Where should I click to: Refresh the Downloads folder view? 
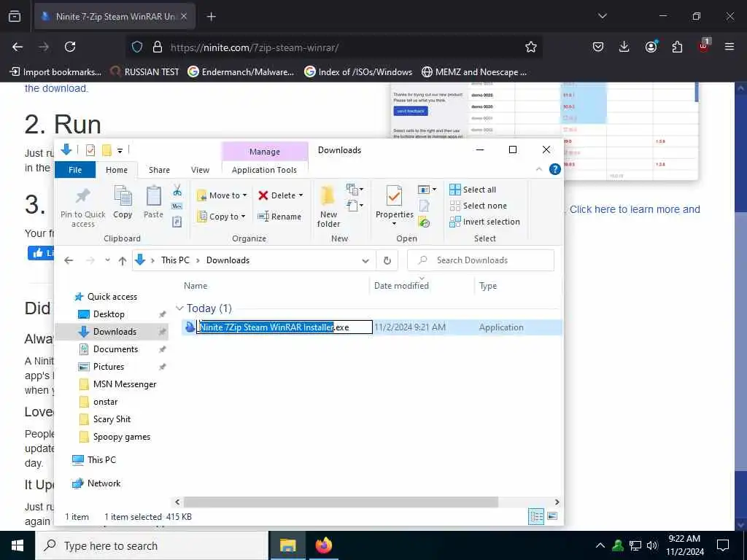(x=387, y=260)
